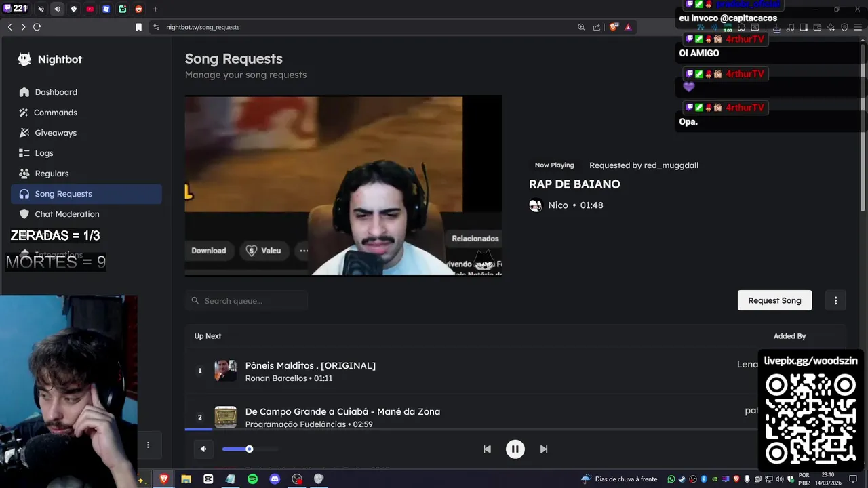Adjust the volume slider

tap(250, 449)
